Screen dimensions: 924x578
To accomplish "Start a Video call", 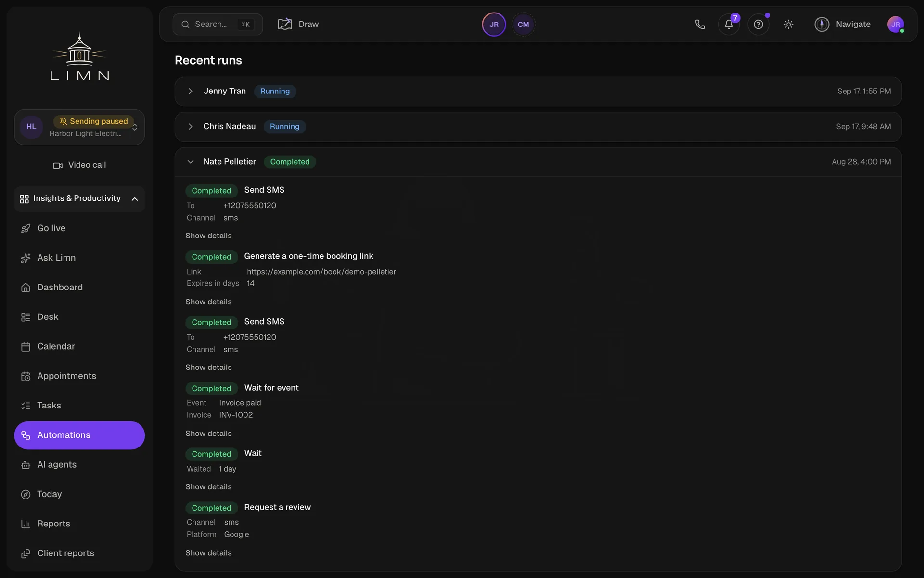I will 79,165.
